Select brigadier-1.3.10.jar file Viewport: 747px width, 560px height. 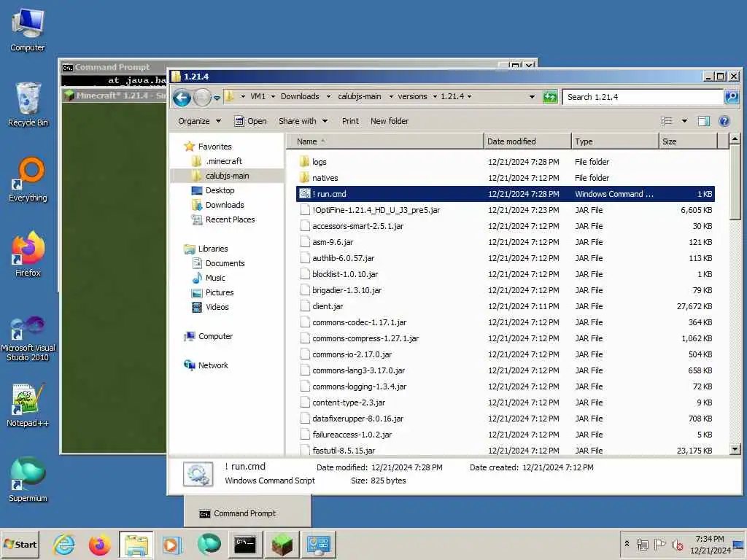[347, 290]
